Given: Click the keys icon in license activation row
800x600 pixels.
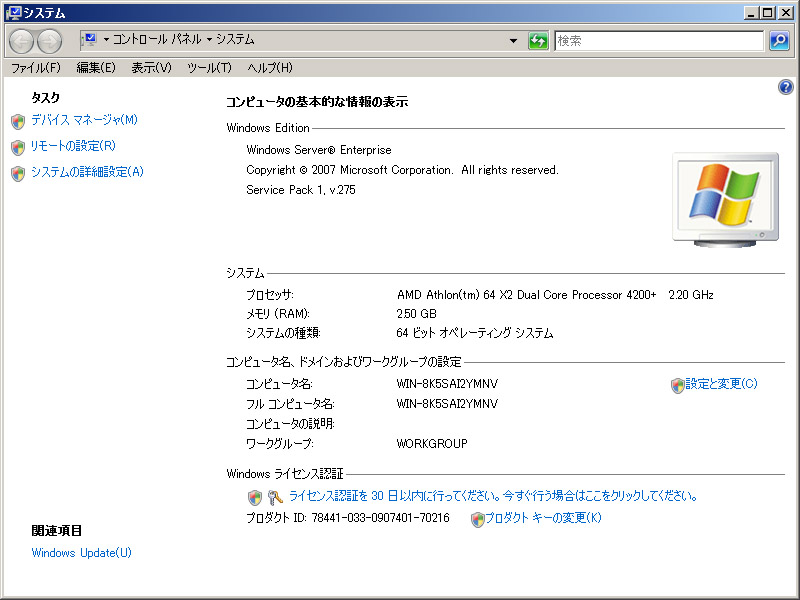Looking at the screenshot, I should click(275, 497).
